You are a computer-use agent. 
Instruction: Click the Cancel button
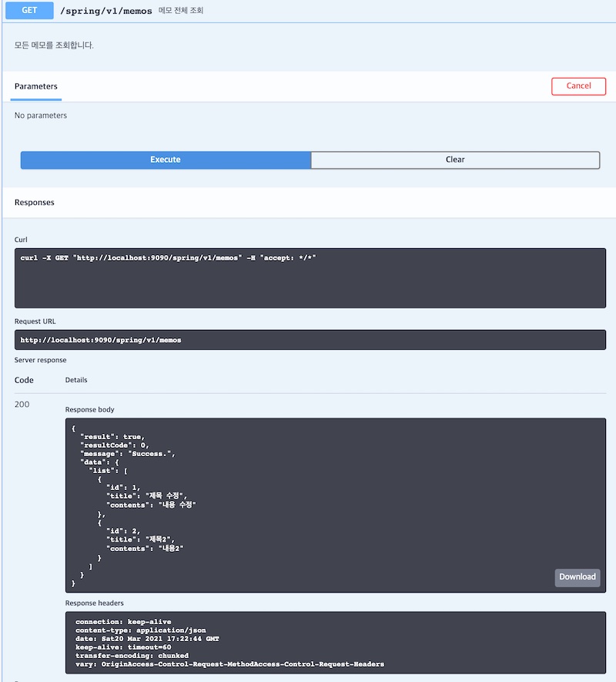pos(578,86)
